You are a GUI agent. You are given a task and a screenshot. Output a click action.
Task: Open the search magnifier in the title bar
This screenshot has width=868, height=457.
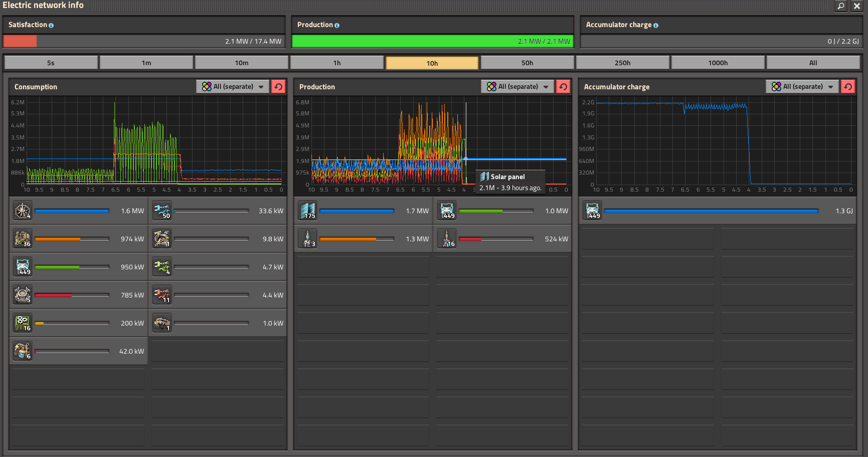point(841,6)
